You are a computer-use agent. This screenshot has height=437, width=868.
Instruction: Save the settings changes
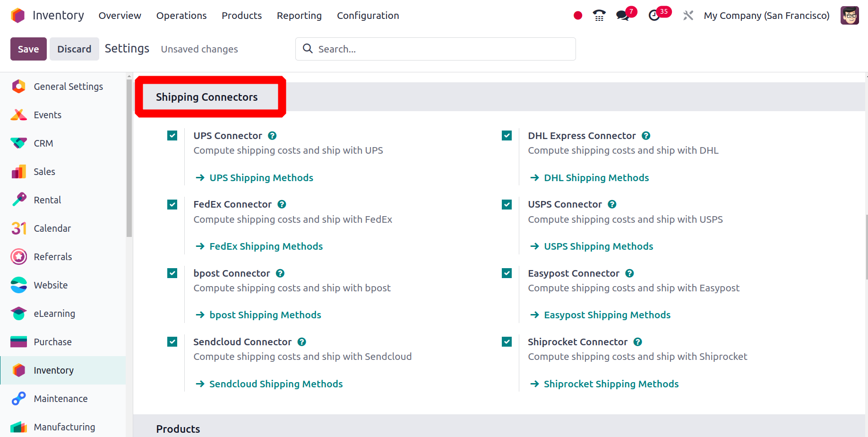tap(28, 49)
